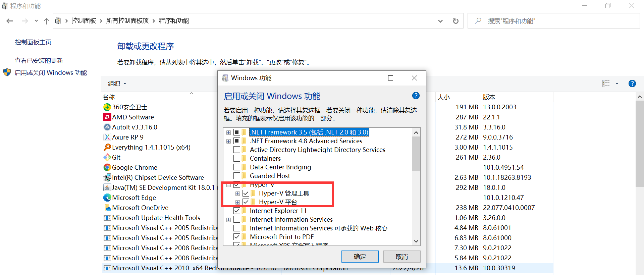Click the 360安全卫士 program icon
Viewport: 644px width, 275px height.
[x=107, y=107]
